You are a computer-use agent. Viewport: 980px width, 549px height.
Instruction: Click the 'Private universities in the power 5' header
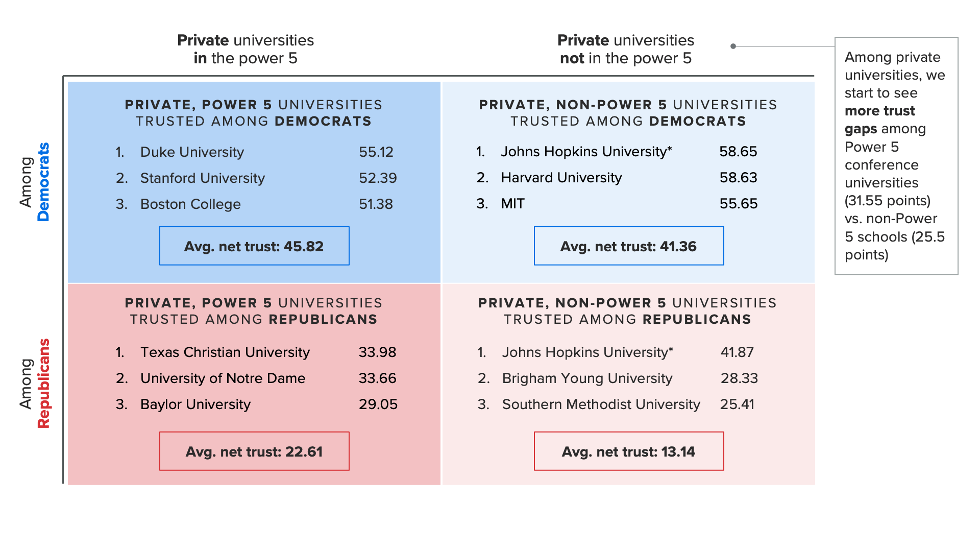(x=246, y=49)
